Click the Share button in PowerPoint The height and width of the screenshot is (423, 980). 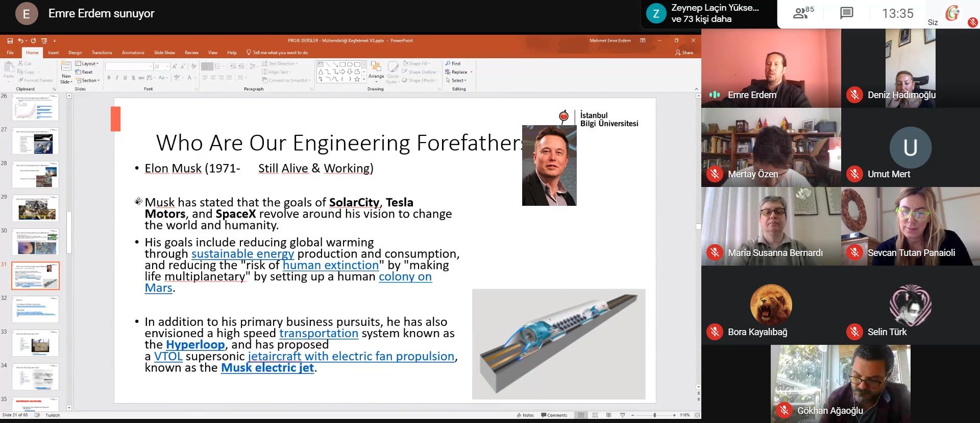684,53
